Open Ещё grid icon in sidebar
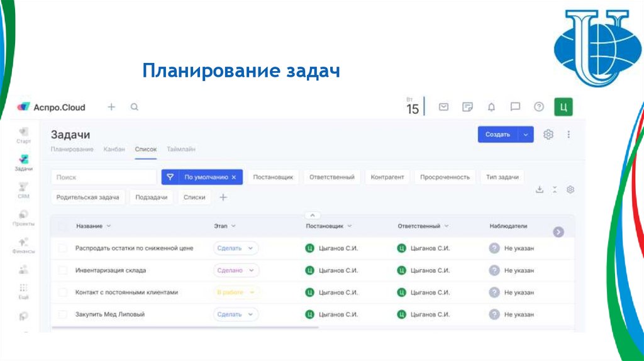Viewport: 644px width, 361px height. tap(23, 291)
